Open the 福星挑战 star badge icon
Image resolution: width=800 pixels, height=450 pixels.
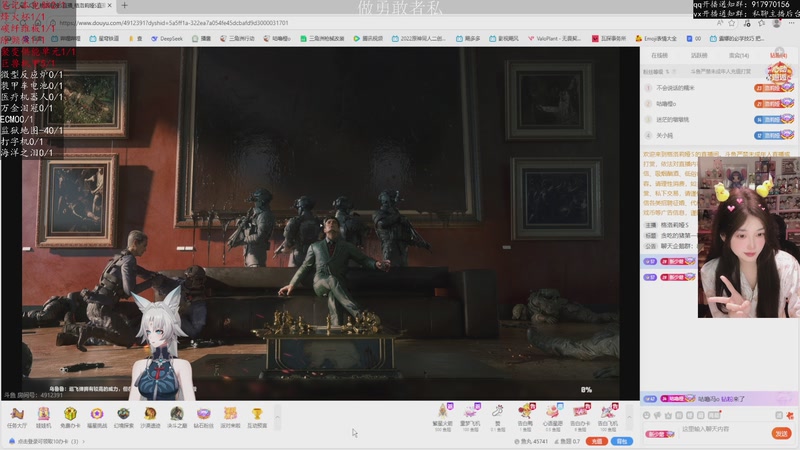click(x=96, y=417)
